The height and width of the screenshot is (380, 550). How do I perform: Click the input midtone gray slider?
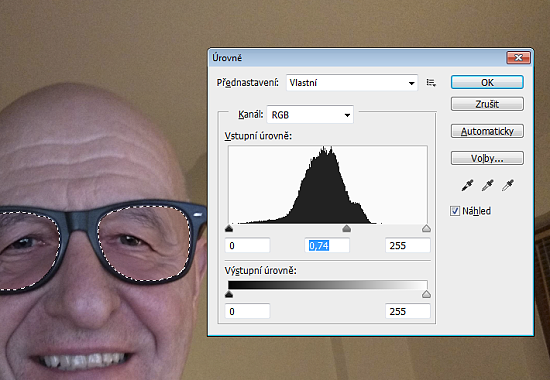347,229
